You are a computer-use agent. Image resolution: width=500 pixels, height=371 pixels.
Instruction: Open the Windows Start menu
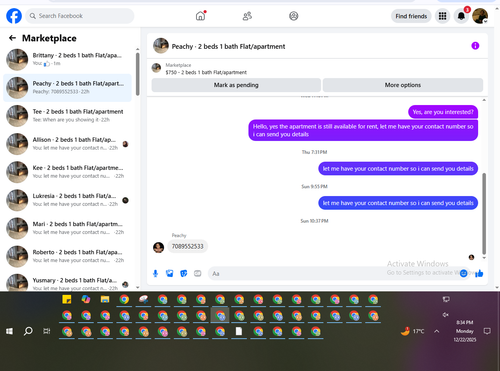click(x=9, y=331)
